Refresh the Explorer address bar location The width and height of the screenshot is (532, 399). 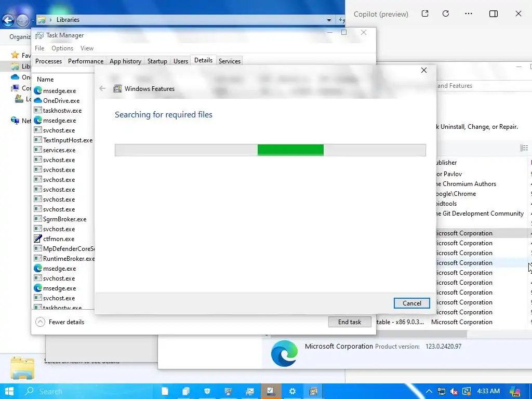(x=341, y=20)
